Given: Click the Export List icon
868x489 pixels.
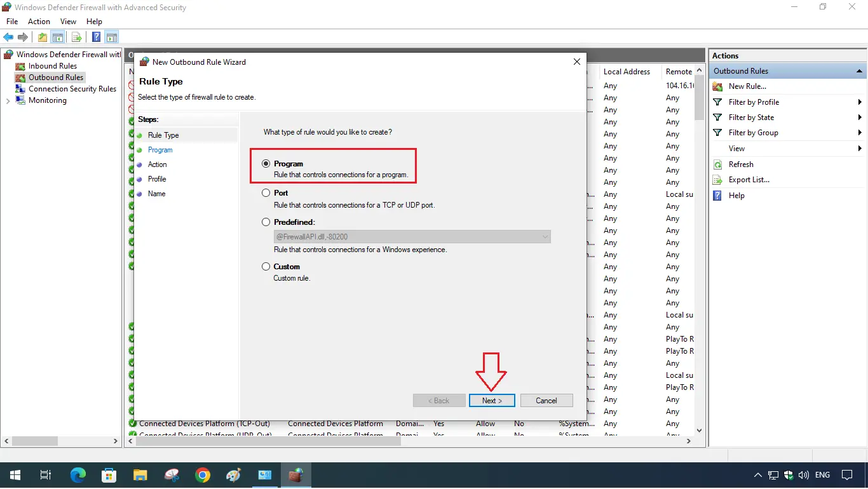Looking at the screenshot, I should pyautogui.click(x=719, y=180).
